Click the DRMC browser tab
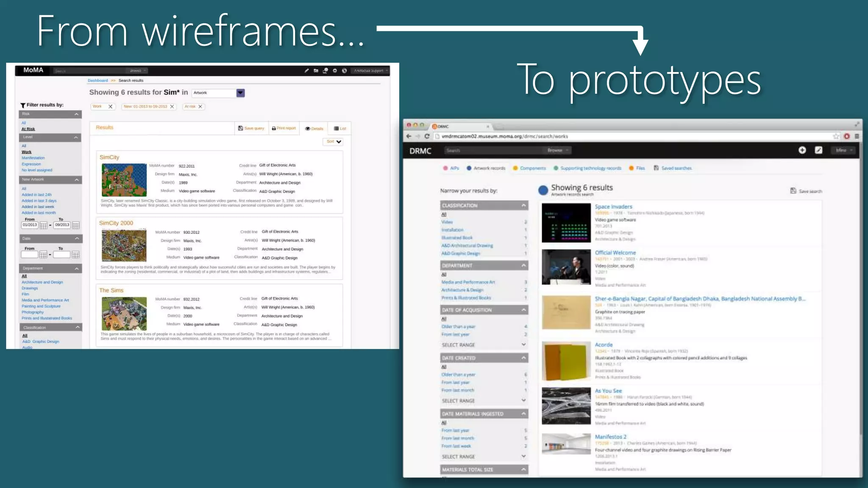This screenshot has height=488, width=868. tap(461, 126)
